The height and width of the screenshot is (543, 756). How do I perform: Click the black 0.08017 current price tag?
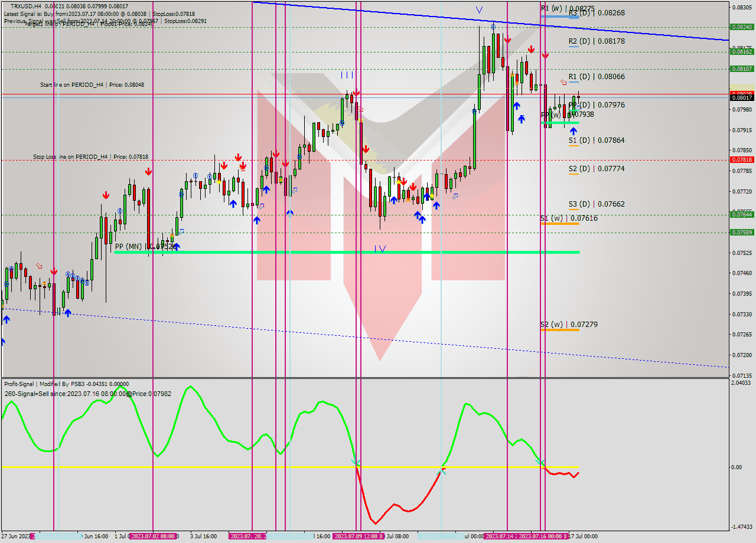coord(742,98)
